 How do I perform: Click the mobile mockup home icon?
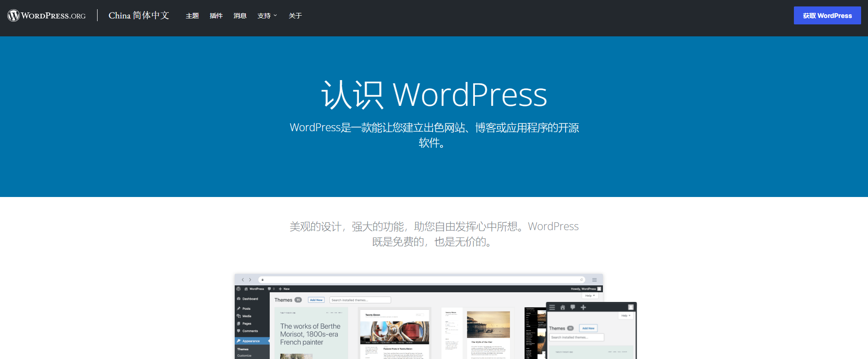pos(562,307)
